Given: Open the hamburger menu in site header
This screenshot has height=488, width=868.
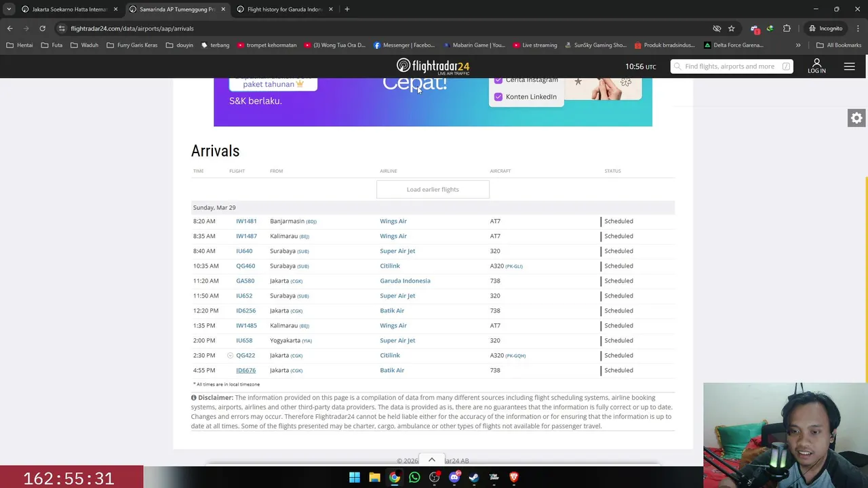Looking at the screenshot, I should 849,66.
